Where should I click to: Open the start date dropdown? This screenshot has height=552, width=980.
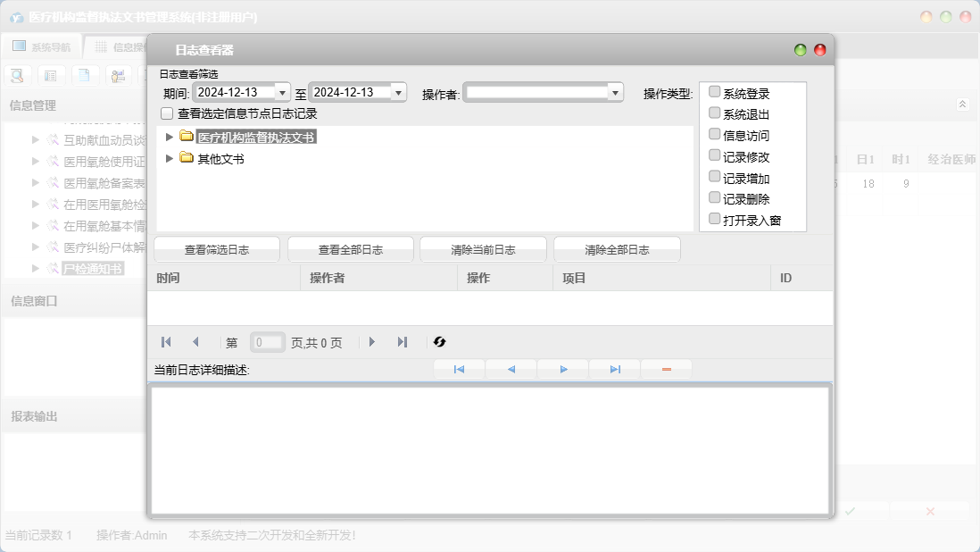[283, 93]
